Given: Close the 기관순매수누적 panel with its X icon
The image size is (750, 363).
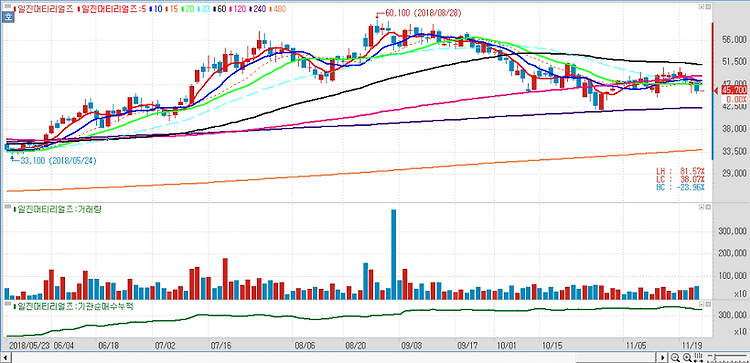Looking at the screenshot, I should tap(708, 303).
